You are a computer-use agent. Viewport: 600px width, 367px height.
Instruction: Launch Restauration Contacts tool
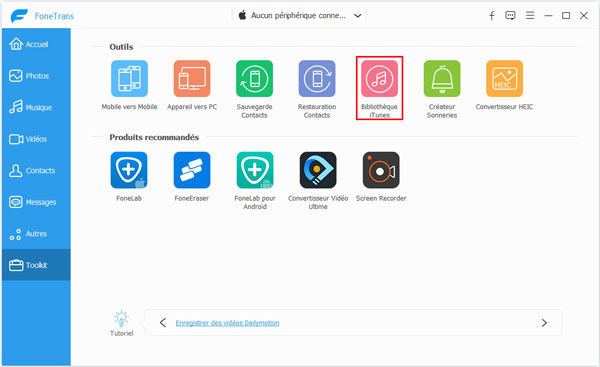317,78
